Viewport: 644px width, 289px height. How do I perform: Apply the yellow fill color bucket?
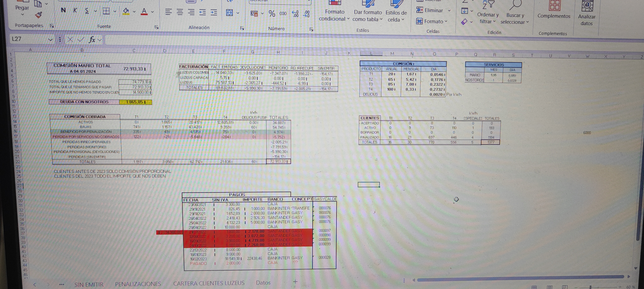126,11
